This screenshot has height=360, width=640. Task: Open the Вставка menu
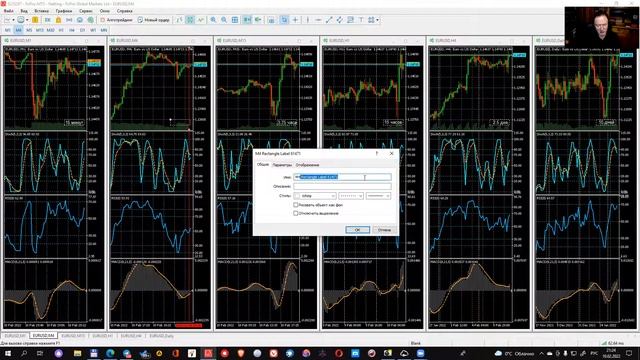(x=42, y=11)
